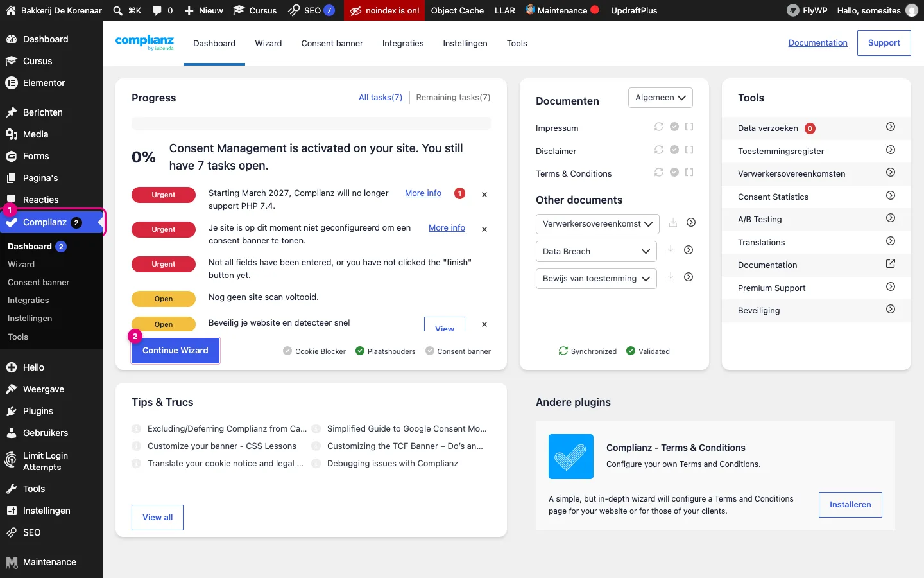
Task: Download the Verwerkersovereenkomst document icon
Action: click(673, 222)
